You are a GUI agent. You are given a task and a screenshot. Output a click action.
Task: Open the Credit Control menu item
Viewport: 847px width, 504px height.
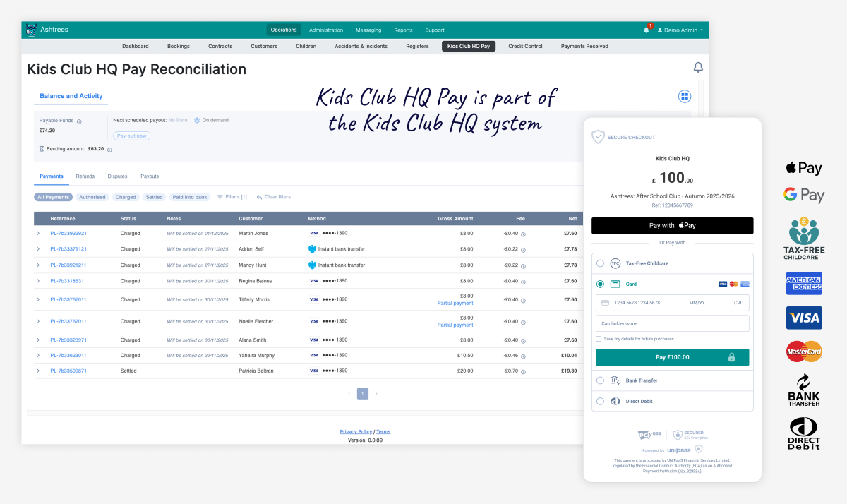[x=525, y=47]
